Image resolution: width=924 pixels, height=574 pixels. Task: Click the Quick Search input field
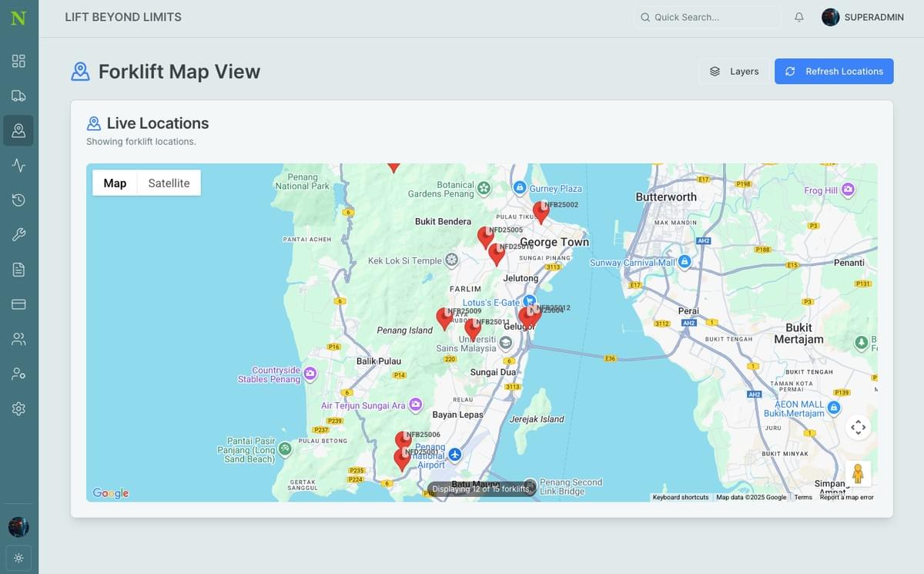tap(708, 17)
